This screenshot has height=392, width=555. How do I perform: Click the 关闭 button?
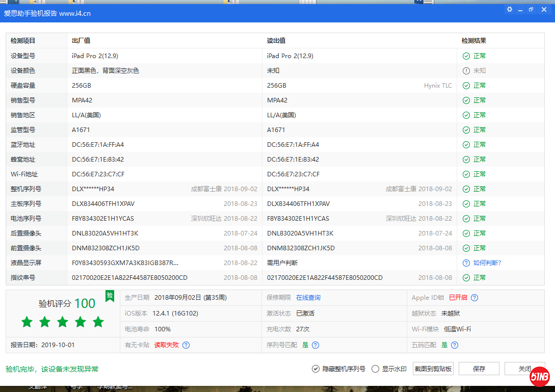click(525, 368)
